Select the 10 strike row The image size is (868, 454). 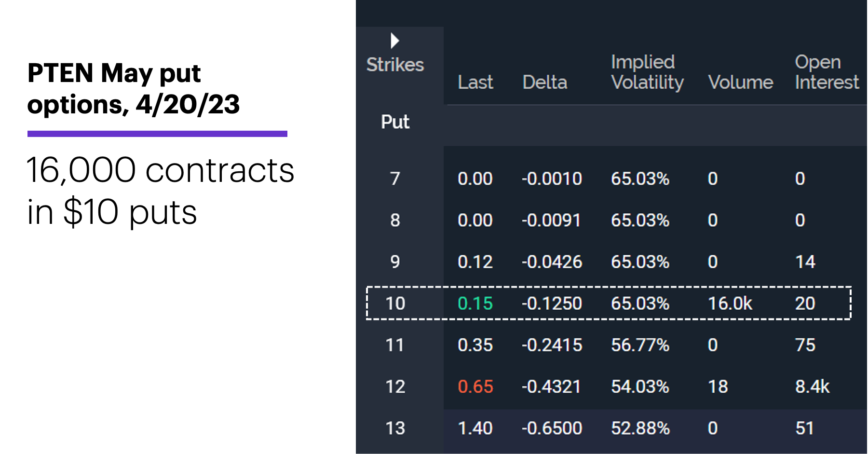(609, 303)
